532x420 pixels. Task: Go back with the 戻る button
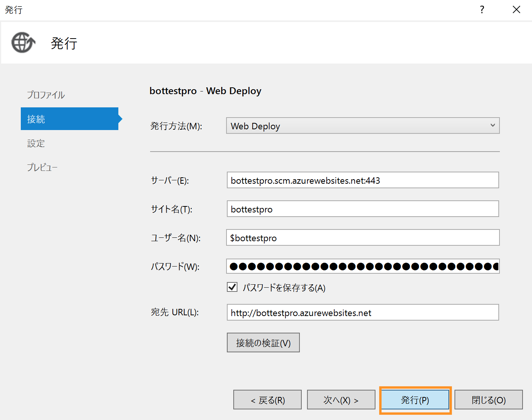[x=267, y=400]
